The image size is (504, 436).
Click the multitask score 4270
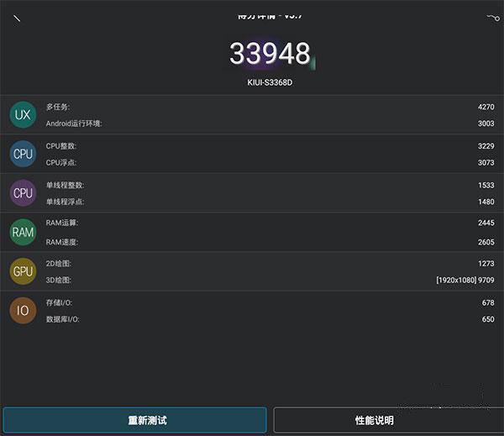tap(486, 107)
